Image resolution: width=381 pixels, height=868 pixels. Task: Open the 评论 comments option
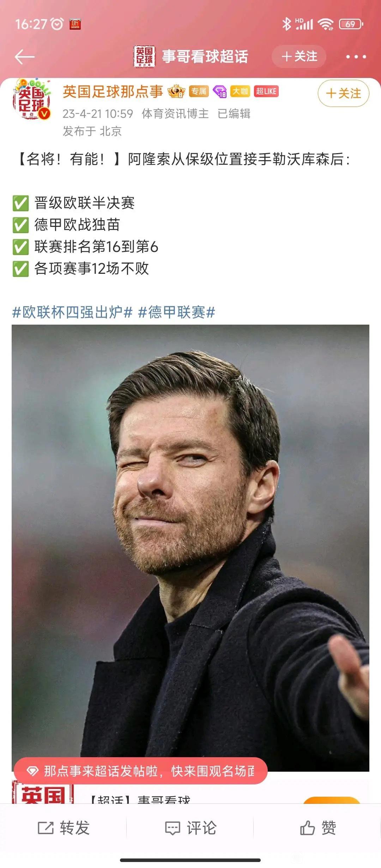click(190, 828)
